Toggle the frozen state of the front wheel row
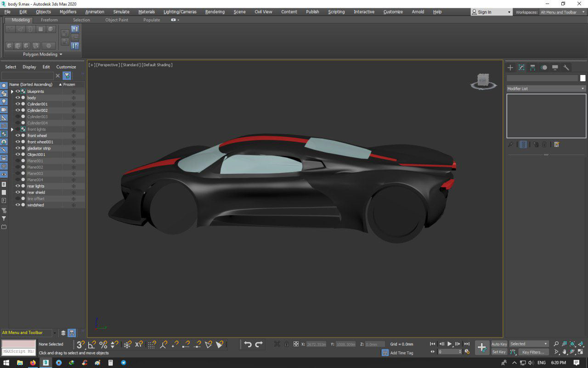The image size is (588, 368). pyautogui.click(x=73, y=136)
